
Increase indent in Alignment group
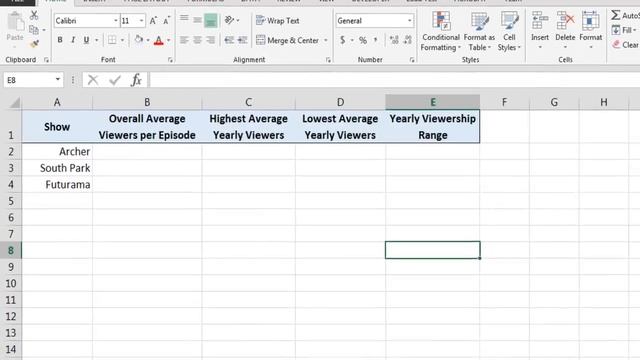[x=242, y=40]
